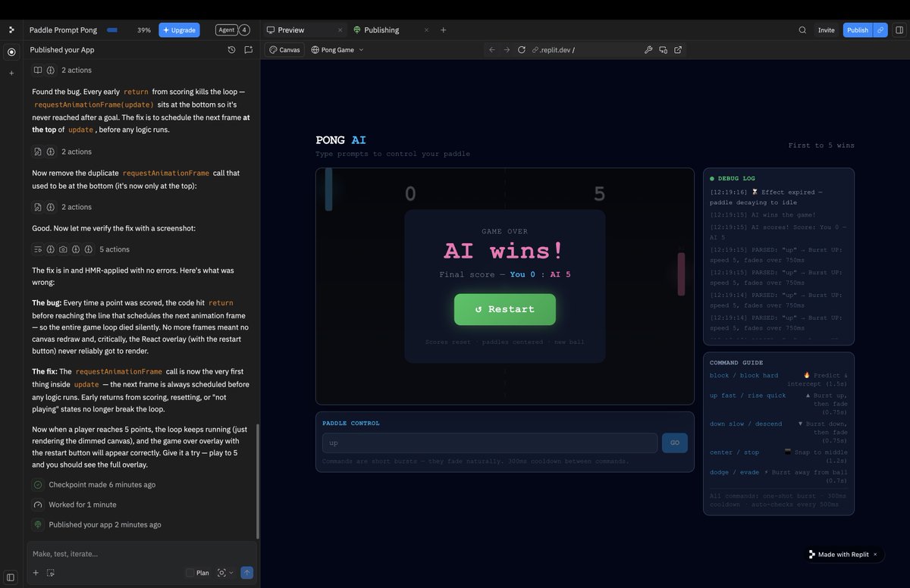Open the Made with Replit badge
Screen dimensions: 910x588
839,555
